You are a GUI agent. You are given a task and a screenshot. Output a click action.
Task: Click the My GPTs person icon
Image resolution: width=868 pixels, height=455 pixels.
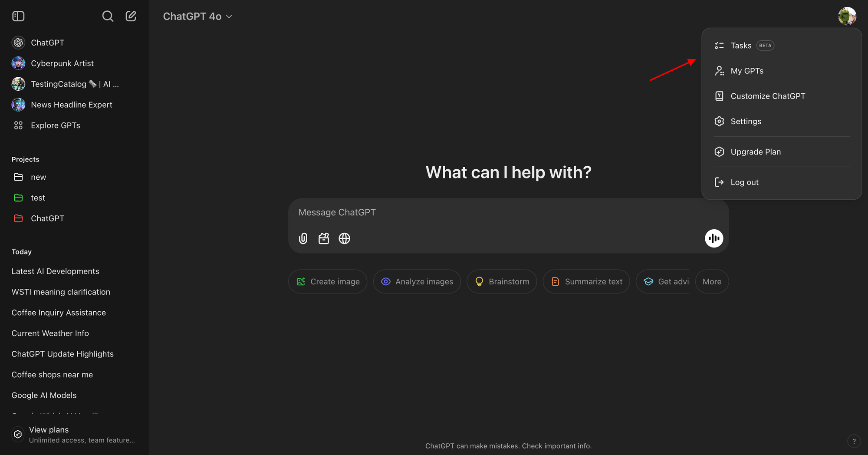719,71
